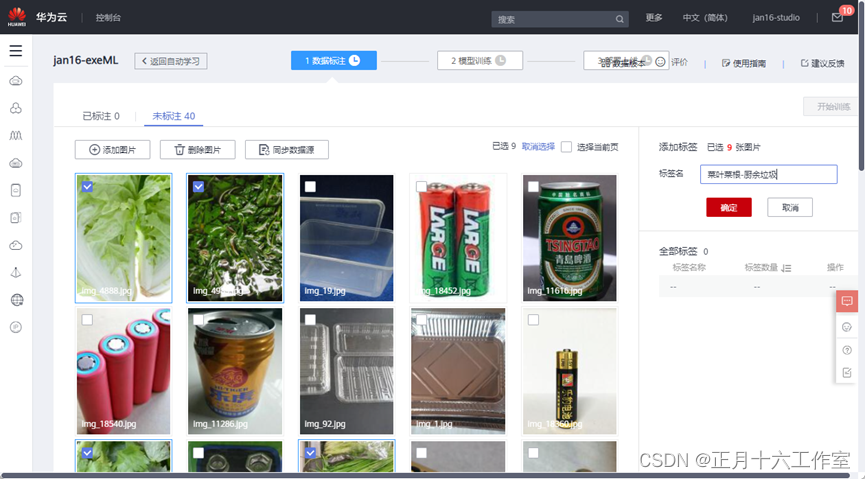Image resolution: width=865 pixels, height=479 pixels.
Task: Click the search magnifier icon
Action: click(x=620, y=19)
